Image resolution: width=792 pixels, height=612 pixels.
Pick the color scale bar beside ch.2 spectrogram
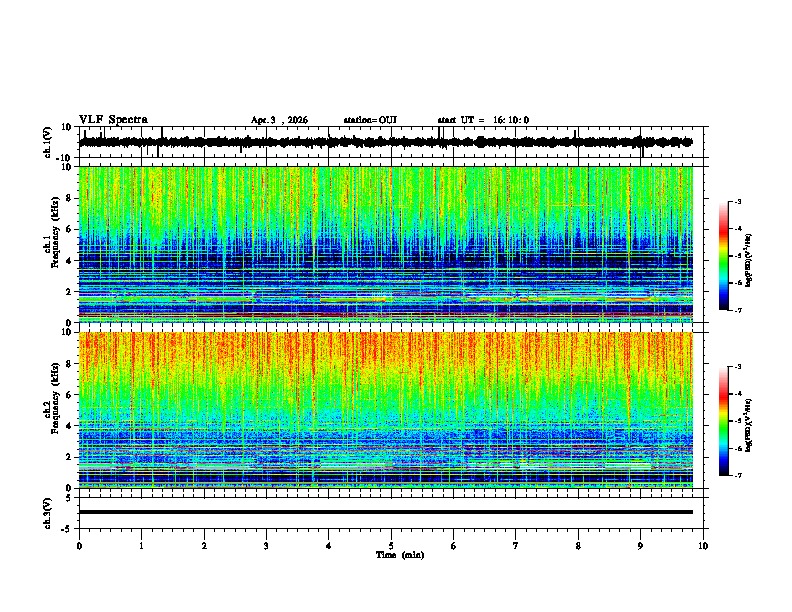(724, 421)
